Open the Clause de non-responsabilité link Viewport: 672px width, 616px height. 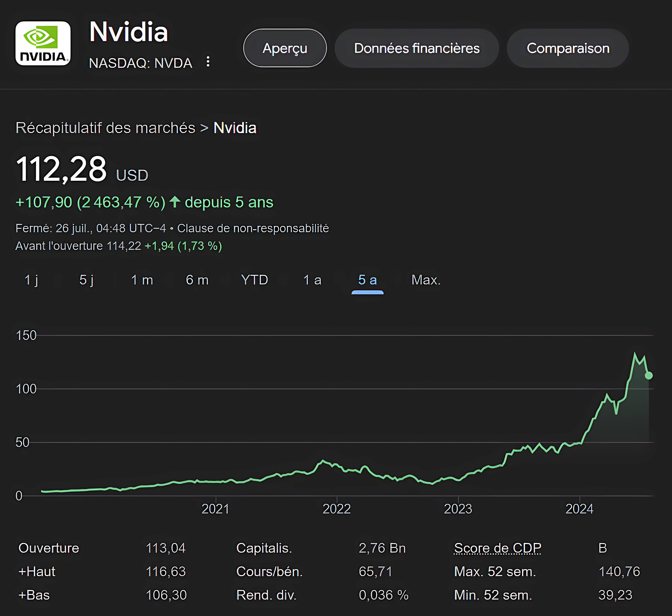[x=253, y=228]
